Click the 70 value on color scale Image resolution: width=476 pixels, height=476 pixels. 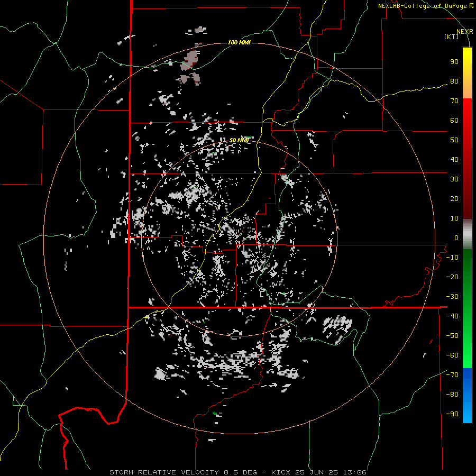(x=454, y=101)
